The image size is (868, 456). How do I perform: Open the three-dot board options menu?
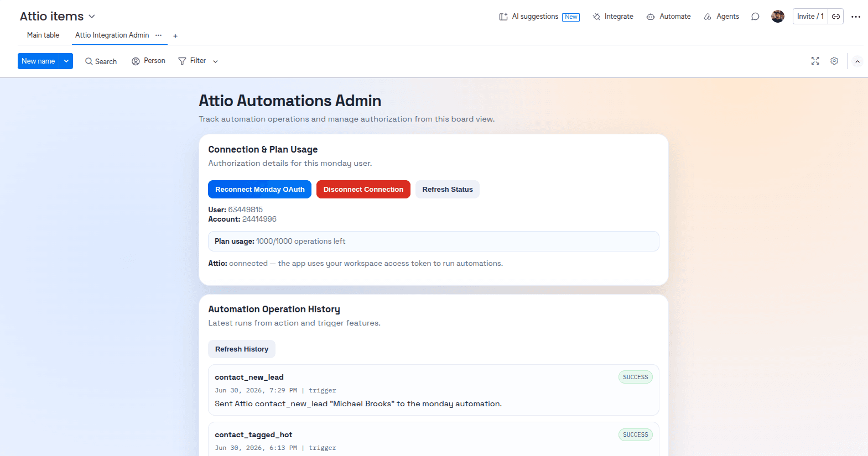click(856, 17)
